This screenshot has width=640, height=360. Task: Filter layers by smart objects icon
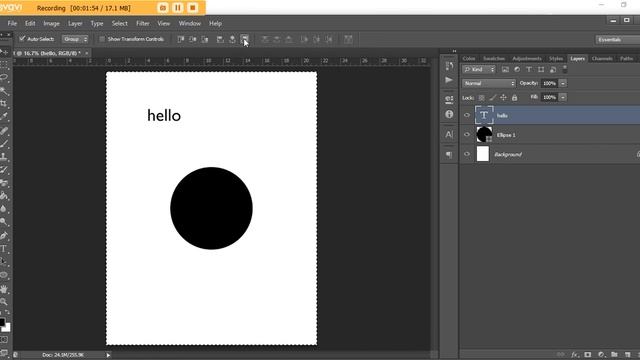(x=553, y=69)
